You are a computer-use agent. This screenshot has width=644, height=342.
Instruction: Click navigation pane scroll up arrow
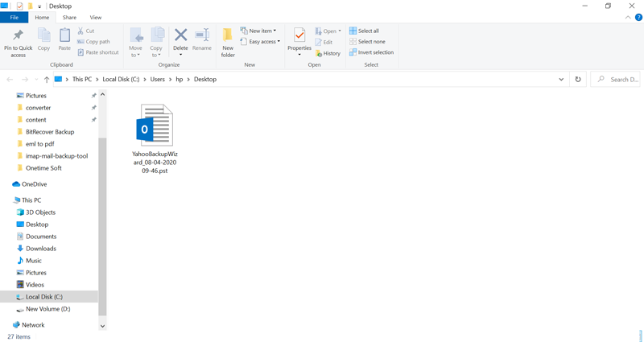pyautogui.click(x=103, y=94)
